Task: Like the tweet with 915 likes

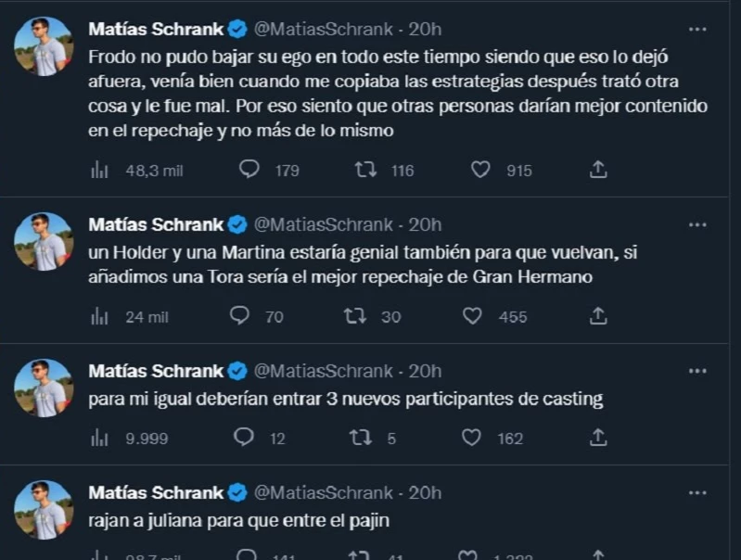Action: [x=480, y=170]
